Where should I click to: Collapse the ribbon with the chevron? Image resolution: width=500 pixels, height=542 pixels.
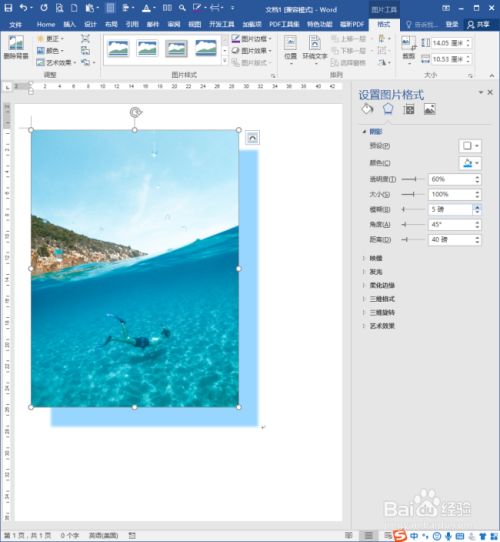492,75
